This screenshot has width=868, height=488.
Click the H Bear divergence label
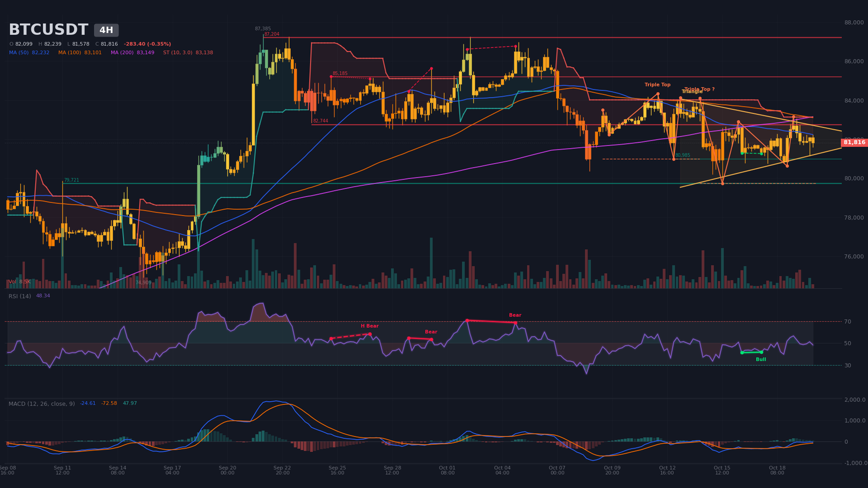pyautogui.click(x=370, y=326)
